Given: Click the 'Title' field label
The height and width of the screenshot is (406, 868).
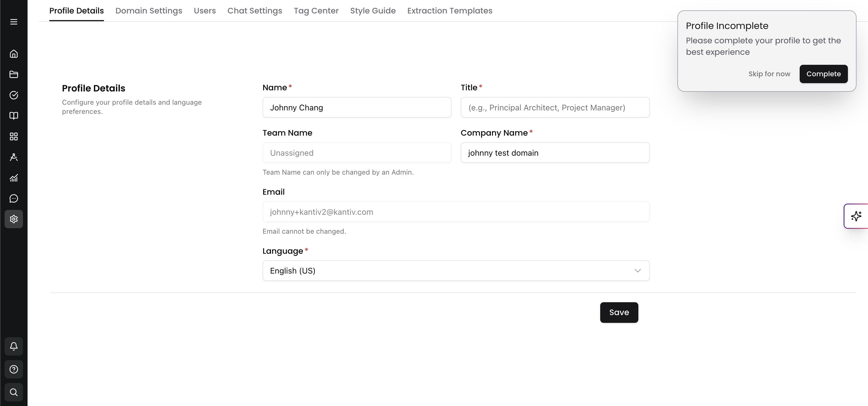Looking at the screenshot, I should coord(469,87).
